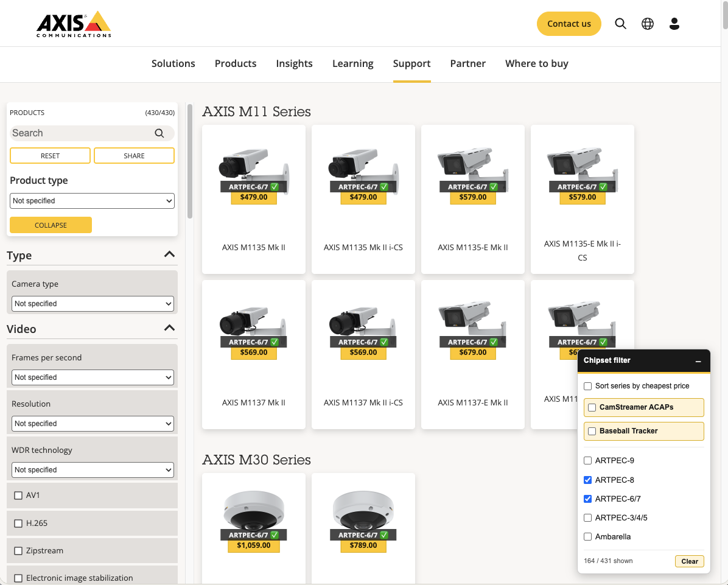728x585 pixels.
Task: Open the Frames per second dropdown
Action: pos(93,377)
